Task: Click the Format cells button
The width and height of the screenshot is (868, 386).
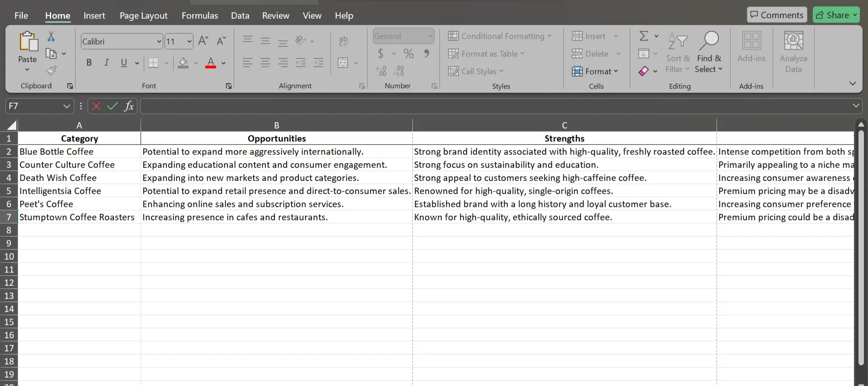Action: click(x=594, y=71)
